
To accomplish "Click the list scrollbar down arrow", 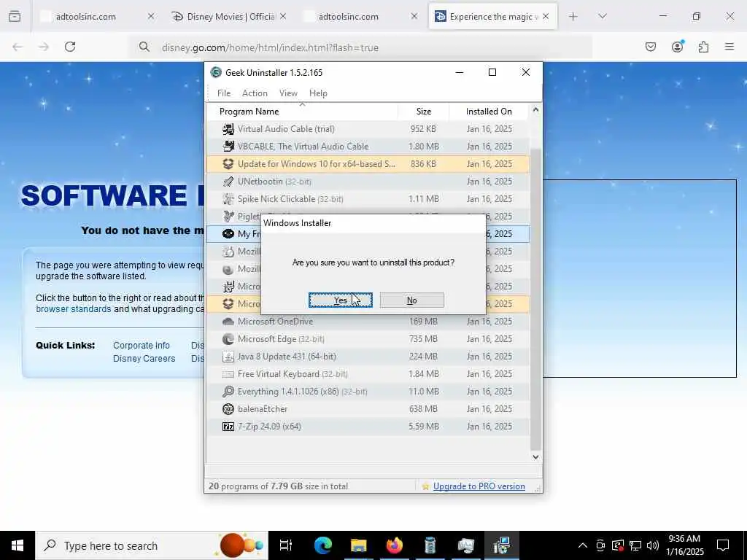I will coord(535,456).
